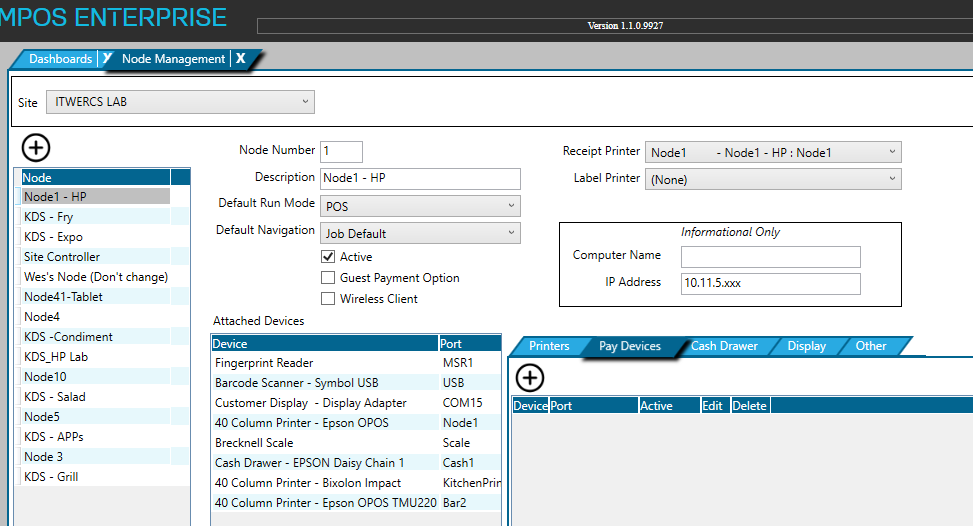Viewport: 973px width, 526px height.
Task: Open the Display tab
Action: point(806,346)
